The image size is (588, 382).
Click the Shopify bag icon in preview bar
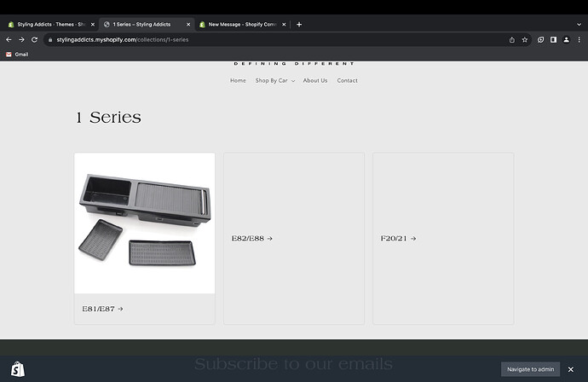(x=18, y=369)
